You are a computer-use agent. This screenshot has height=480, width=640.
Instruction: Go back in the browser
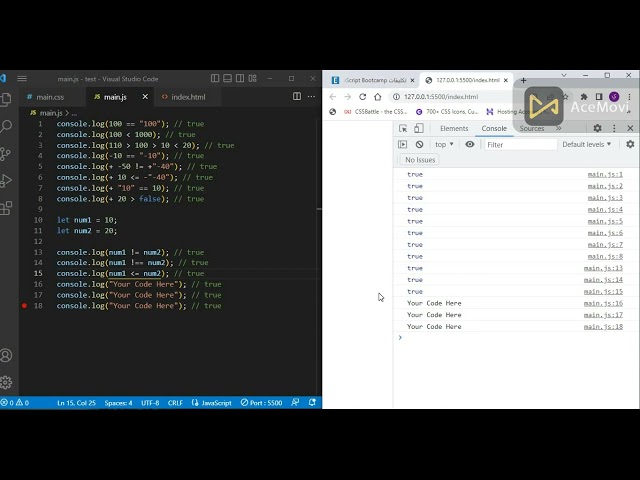coord(333,97)
